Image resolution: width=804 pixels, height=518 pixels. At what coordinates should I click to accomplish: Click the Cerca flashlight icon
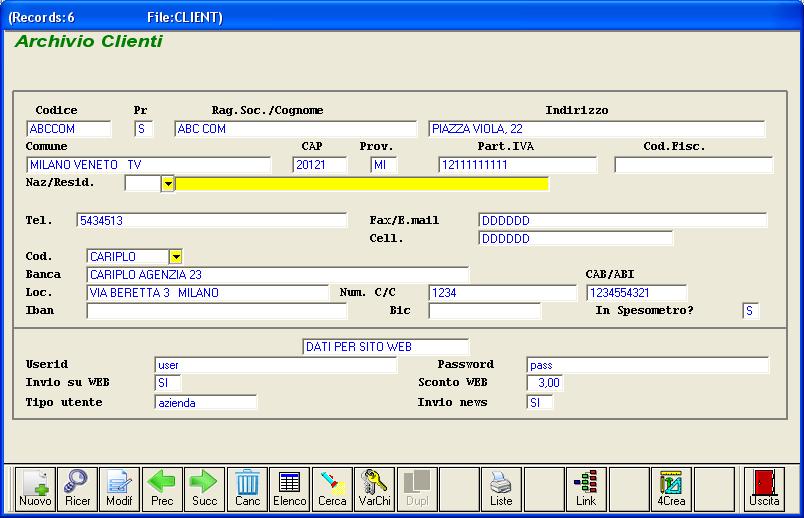tap(332, 488)
